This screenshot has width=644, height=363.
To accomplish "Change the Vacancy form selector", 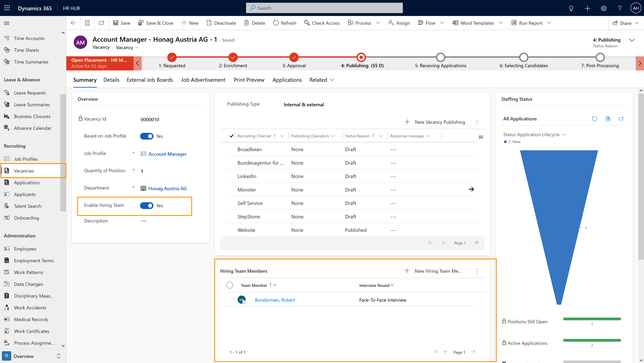I will 127,47.
